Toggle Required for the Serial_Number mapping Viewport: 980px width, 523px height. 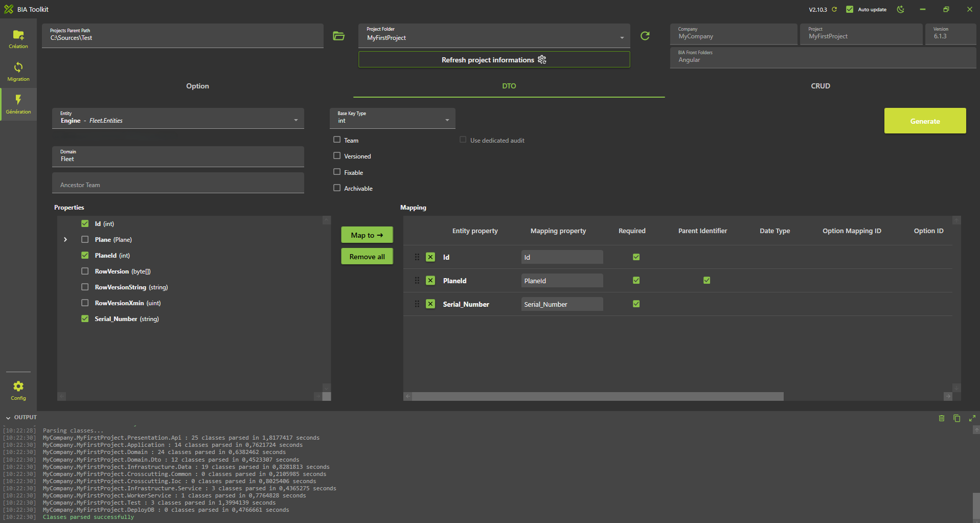pos(636,304)
